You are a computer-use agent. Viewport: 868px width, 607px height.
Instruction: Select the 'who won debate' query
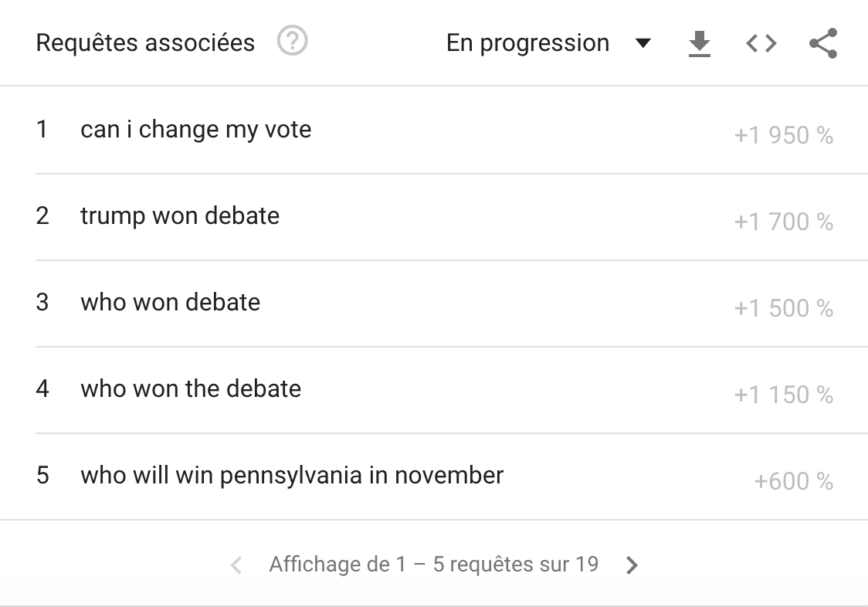[170, 302]
